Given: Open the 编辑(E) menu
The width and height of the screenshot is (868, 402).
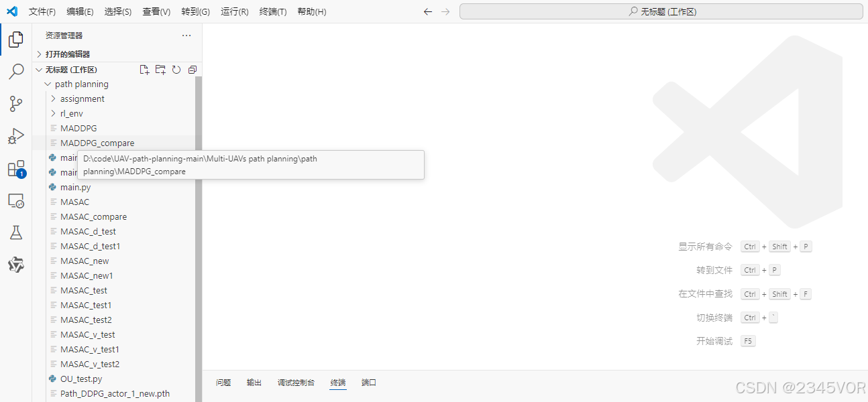Looking at the screenshot, I should coord(80,11).
